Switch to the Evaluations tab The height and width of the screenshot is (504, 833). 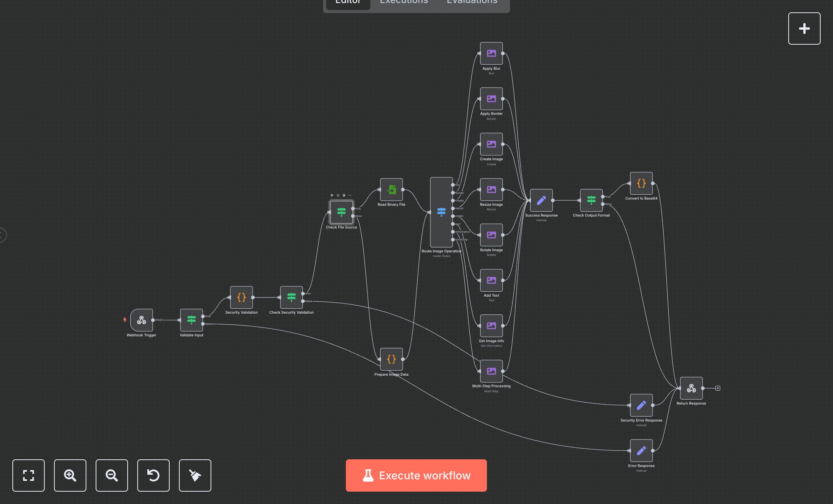pyautogui.click(x=472, y=2)
